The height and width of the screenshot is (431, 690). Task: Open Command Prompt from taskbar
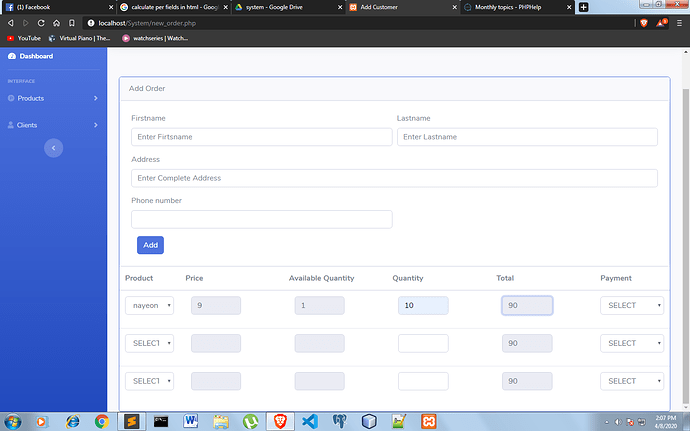point(161,421)
